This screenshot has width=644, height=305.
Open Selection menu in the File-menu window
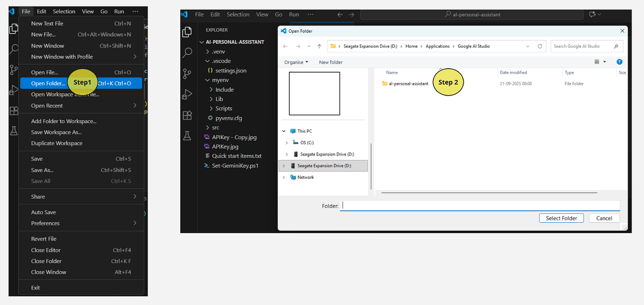point(64,12)
